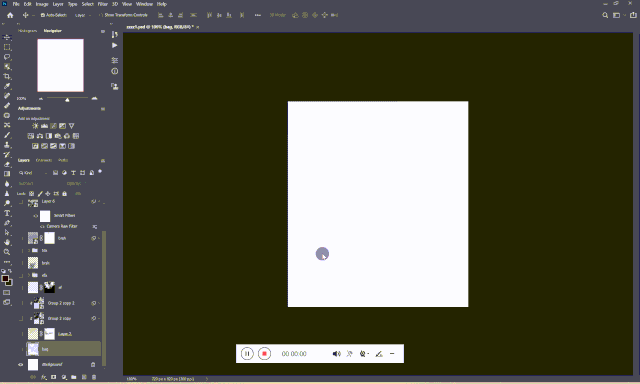Open the Filter menu

pyautogui.click(x=103, y=4)
